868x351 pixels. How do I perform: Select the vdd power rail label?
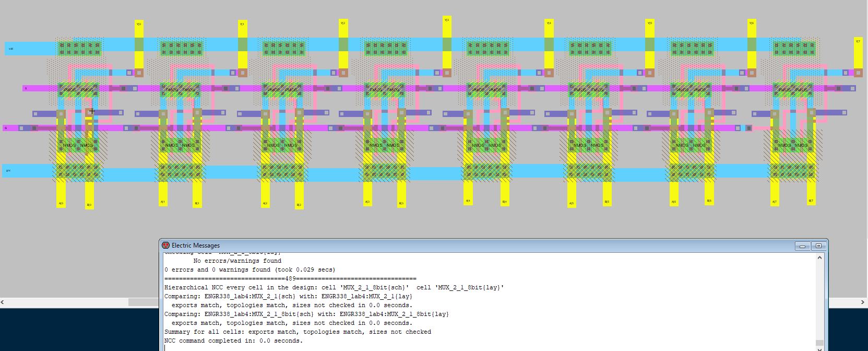pyautogui.click(x=11, y=49)
